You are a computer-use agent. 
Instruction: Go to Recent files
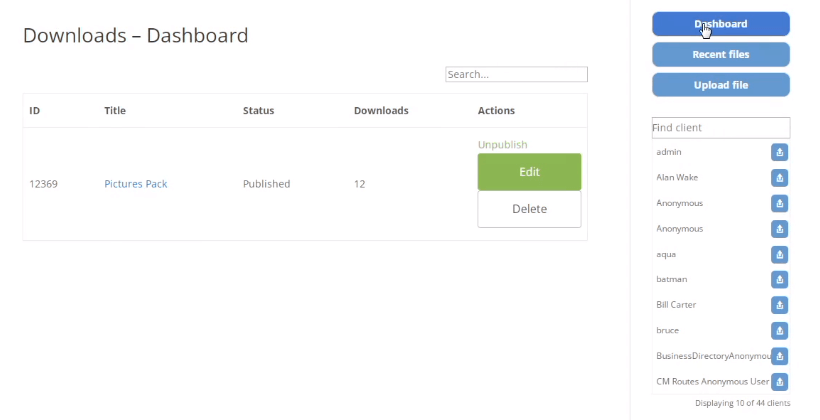click(x=720, y=54)
